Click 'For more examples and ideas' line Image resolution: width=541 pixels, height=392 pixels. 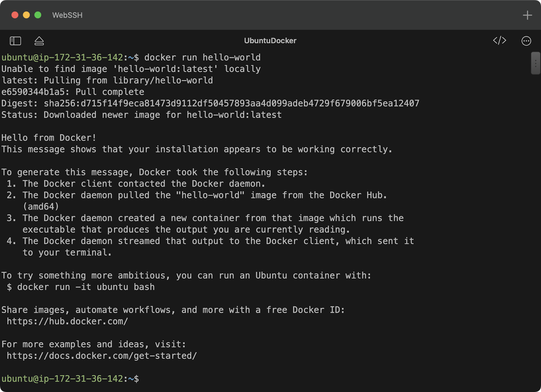point(94,344)
